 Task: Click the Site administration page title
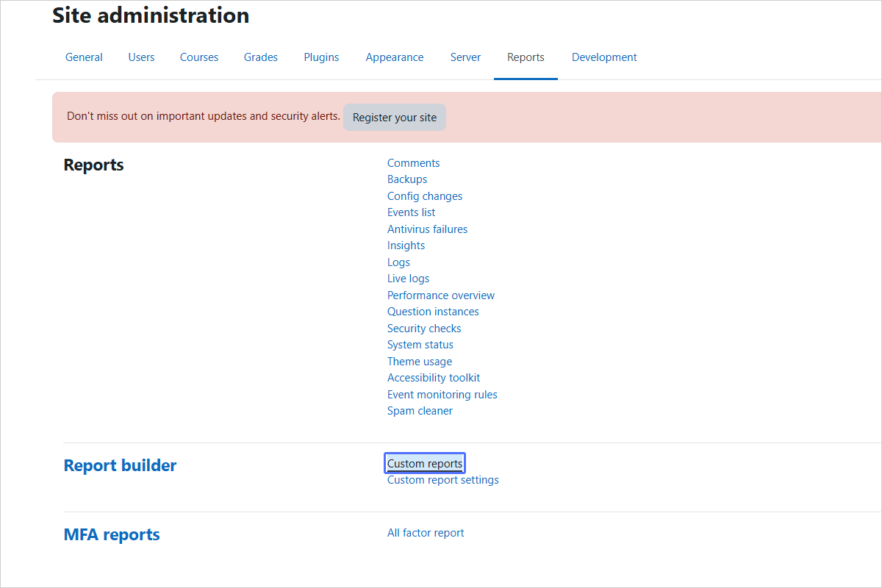(x=151, y=15)
